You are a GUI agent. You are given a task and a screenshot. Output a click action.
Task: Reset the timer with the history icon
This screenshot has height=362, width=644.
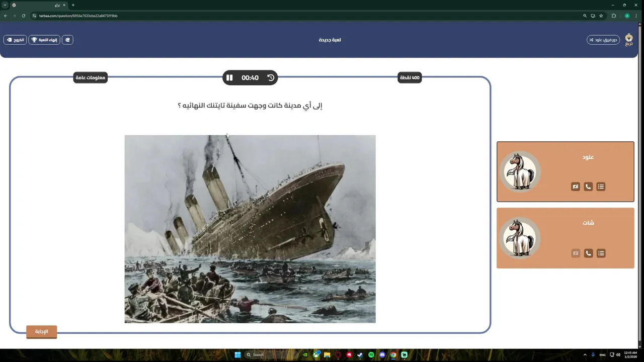tap(271, 78)
